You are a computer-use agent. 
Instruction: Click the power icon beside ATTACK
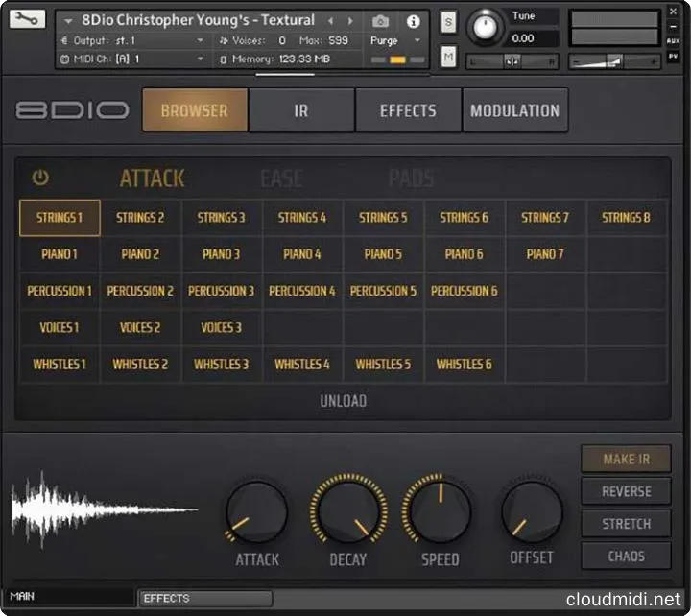tap(40, 178)
